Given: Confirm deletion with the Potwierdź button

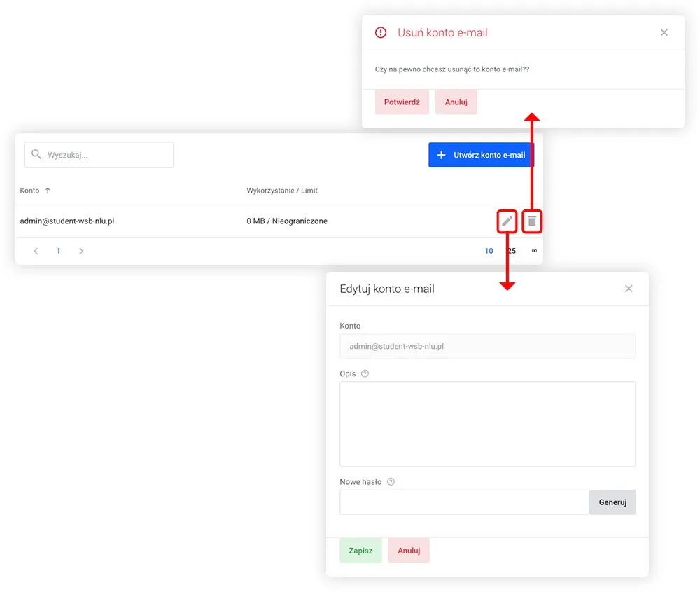Looking at the screenshot, I should click(x=402, y=102).
